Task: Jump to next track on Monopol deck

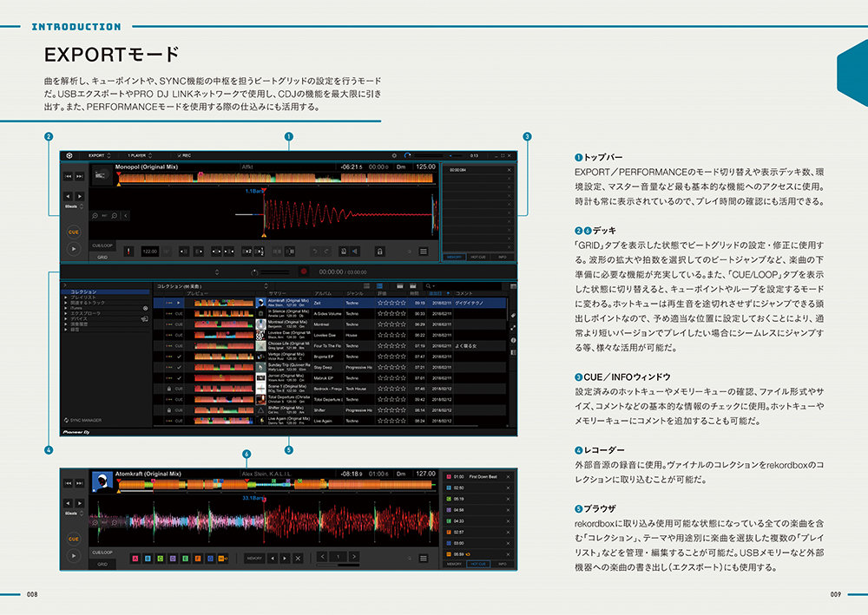Action: [x=79, y=176]
